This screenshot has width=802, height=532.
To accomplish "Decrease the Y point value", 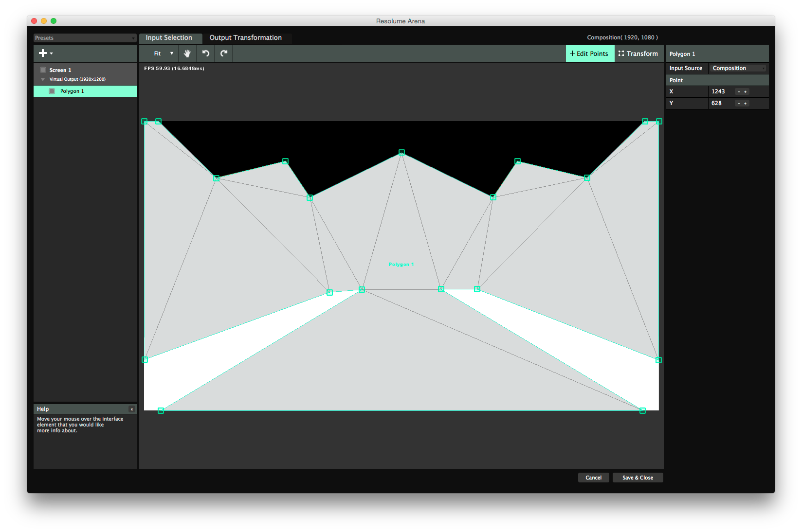I will 739,104.
